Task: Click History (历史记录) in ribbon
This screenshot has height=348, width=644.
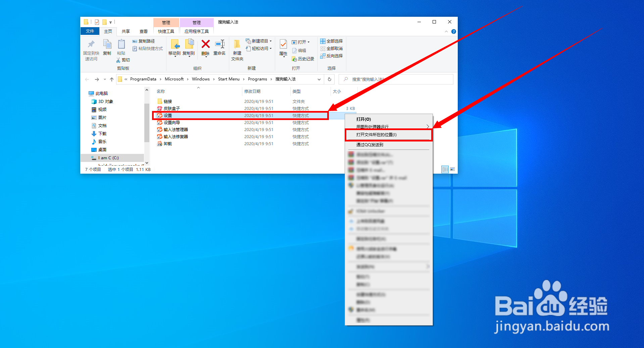Action: coord(303,59)
